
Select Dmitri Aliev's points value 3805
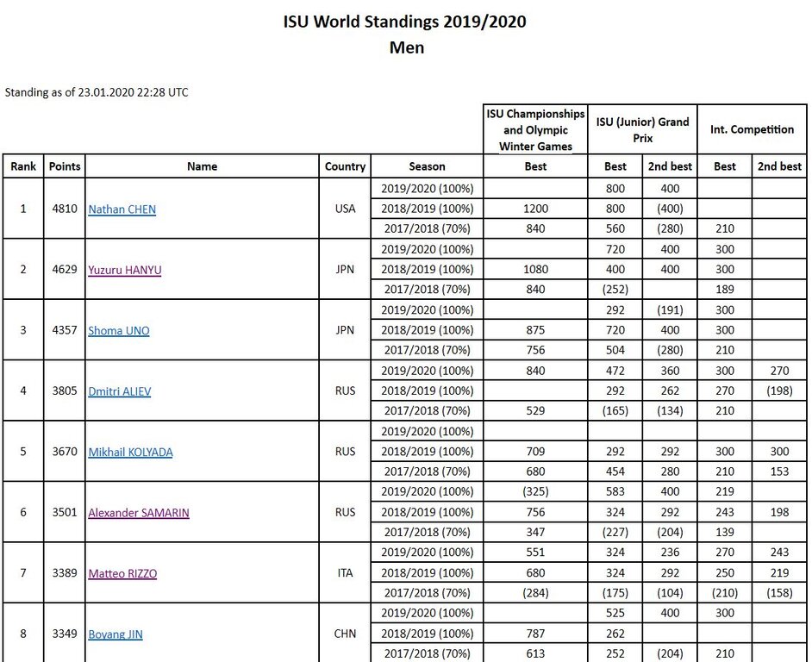[x=65, y=390]
